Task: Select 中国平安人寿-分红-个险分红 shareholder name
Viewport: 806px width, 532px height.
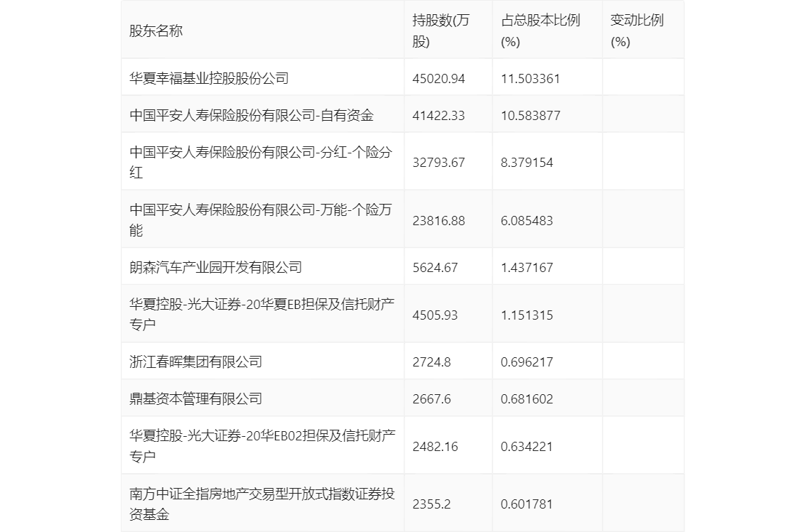Action: click(261, 162)
